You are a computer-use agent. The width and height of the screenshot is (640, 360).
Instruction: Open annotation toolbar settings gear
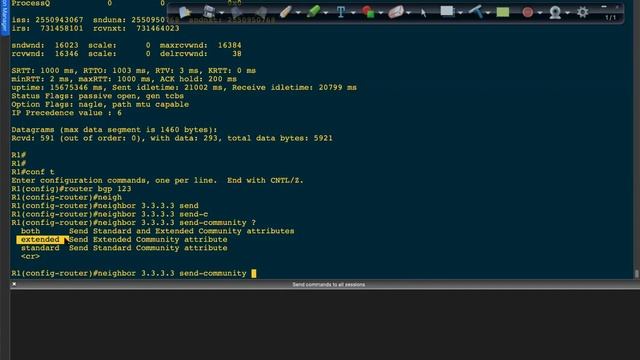pyautogui.click(x=582, y=12)
